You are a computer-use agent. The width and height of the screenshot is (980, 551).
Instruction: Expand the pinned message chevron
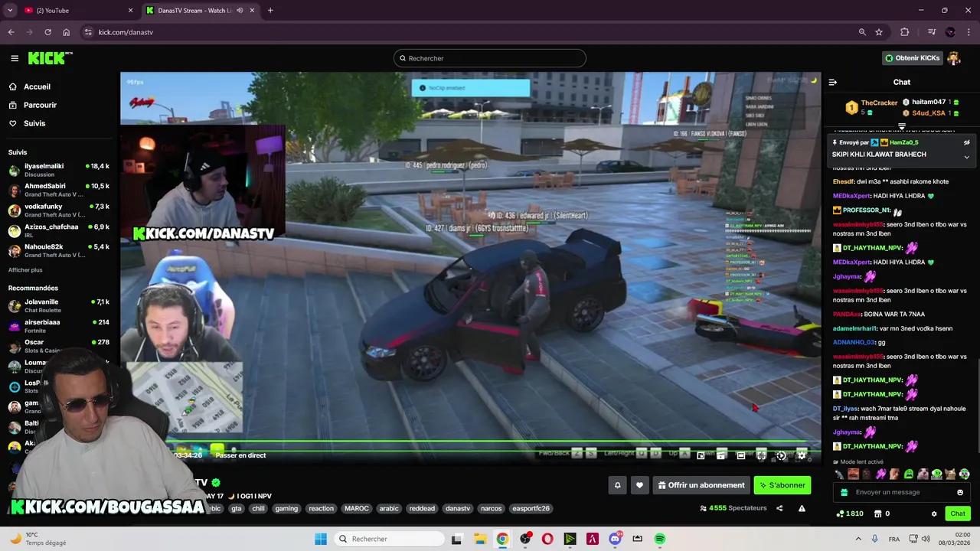point(966,157)
